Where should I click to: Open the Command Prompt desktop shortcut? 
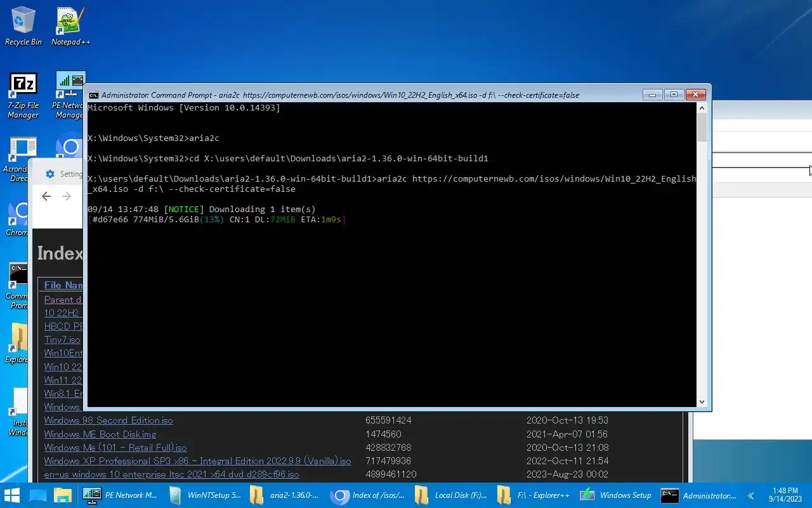point(17,286)
